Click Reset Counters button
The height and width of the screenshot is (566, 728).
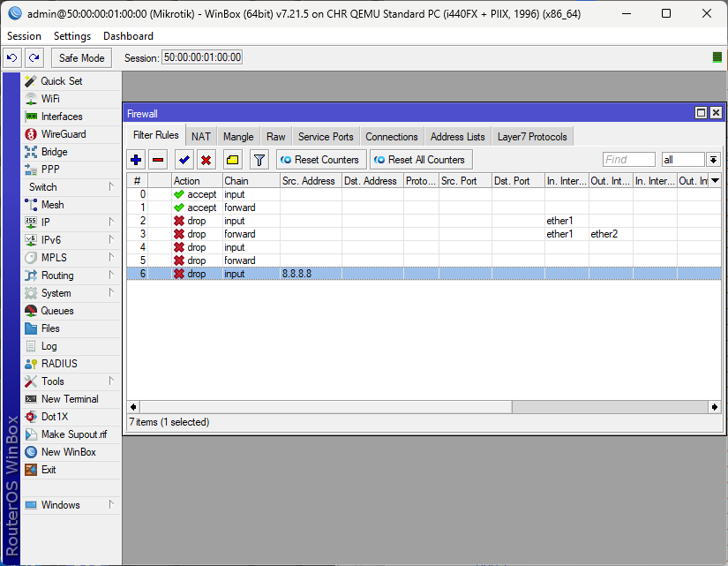(x=321, y=160)
